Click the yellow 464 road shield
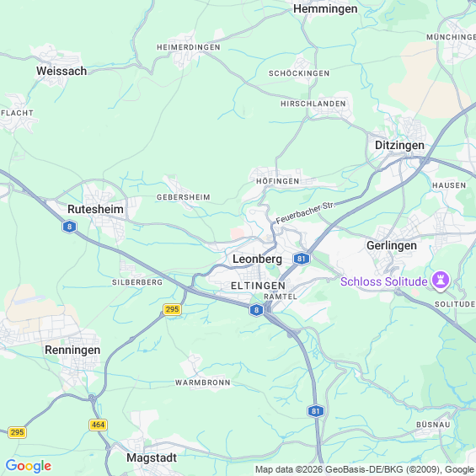Screen dimensions: 476x476 [98, 425]
